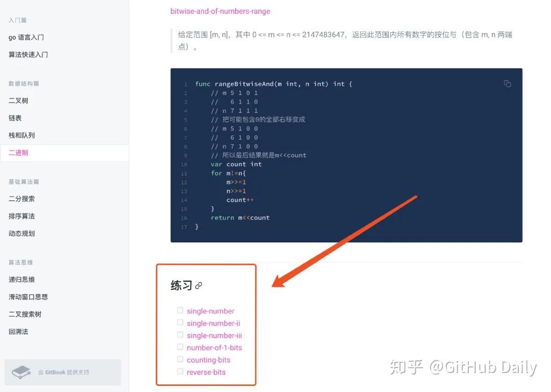
Task: Open the single-number exercise link
Action: pyautogui.click(x=211, y=311)
